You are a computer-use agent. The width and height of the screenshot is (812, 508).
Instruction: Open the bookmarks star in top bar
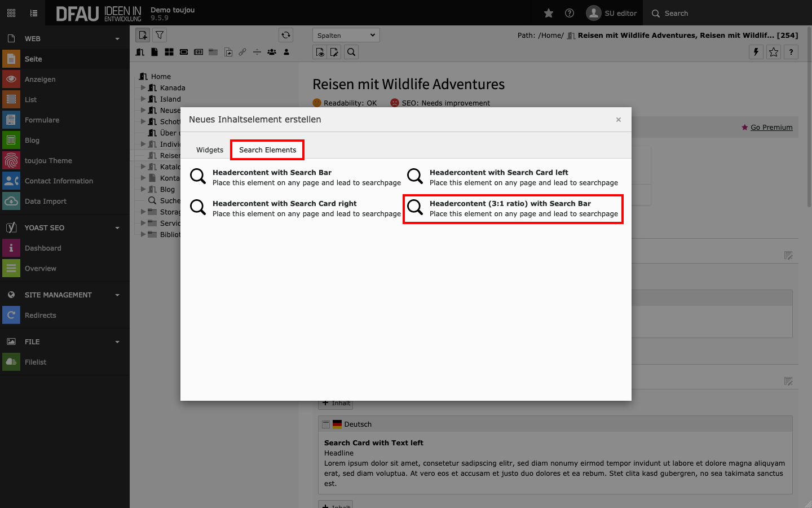coord(549,13)
